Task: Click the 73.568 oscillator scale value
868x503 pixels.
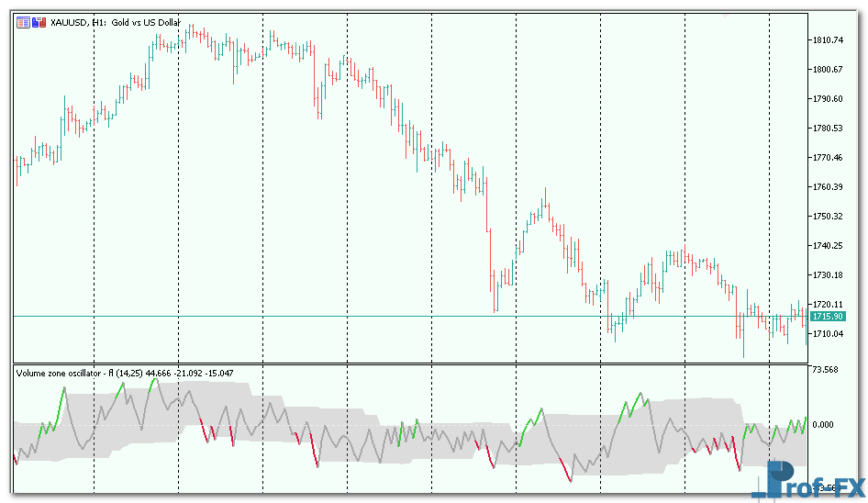Action: [825, 370]
